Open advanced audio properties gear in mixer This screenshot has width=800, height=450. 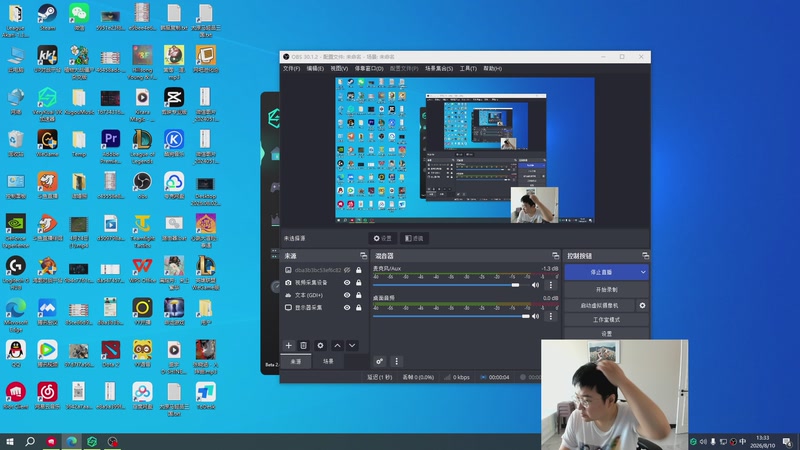pos(380,361)
